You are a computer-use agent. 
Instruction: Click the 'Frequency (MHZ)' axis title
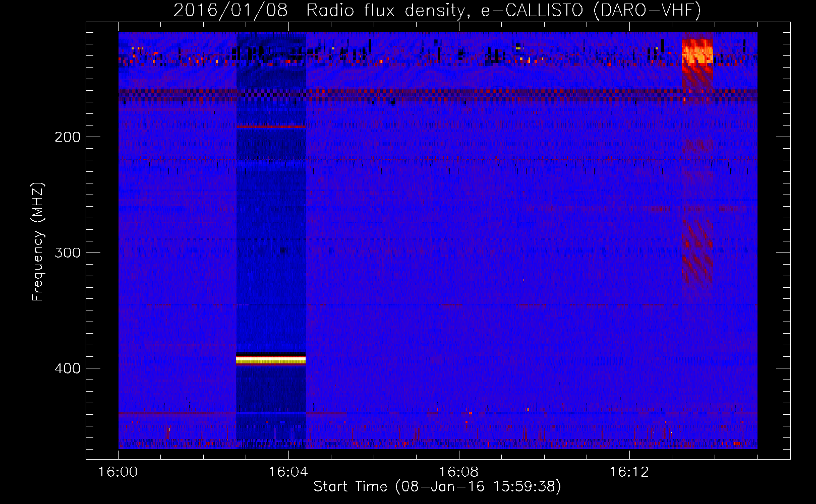(x=38, y=242)
